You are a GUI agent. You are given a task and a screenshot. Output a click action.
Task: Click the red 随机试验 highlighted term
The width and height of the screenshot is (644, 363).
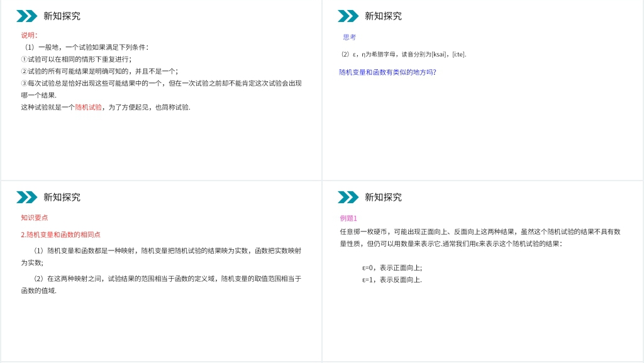(x=88, y=108)
